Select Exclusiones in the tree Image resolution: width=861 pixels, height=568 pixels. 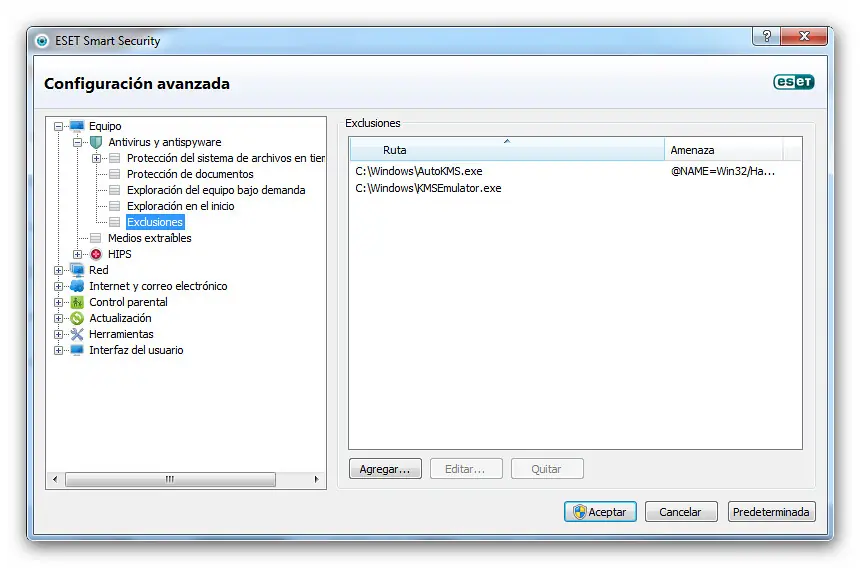pos(155,222)
